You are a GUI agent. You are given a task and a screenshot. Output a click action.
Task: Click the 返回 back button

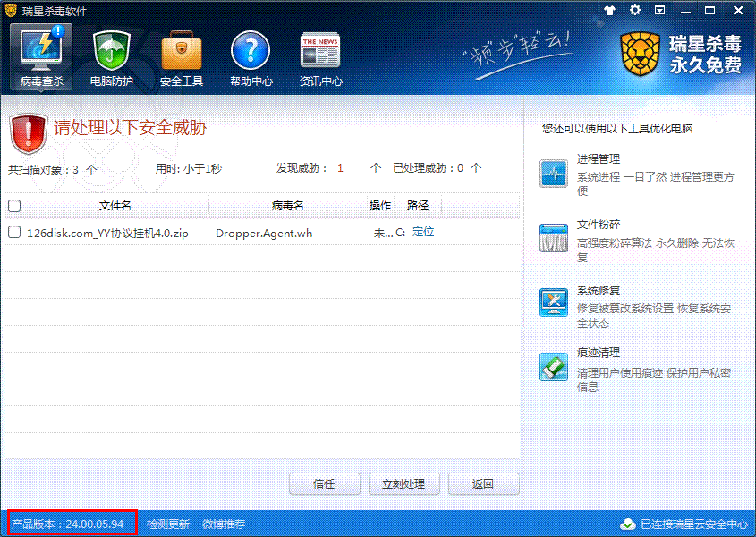[x=483, y=484]
